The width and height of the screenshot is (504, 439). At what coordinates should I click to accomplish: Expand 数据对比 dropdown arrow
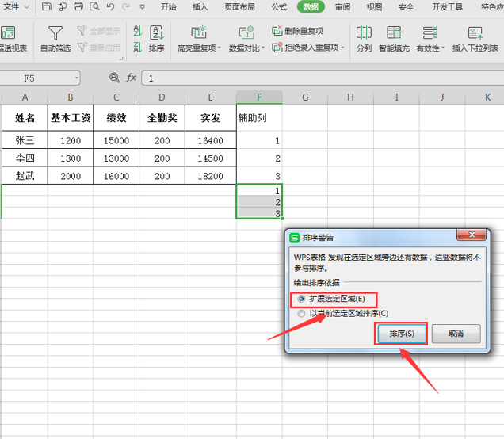point(263,48)
